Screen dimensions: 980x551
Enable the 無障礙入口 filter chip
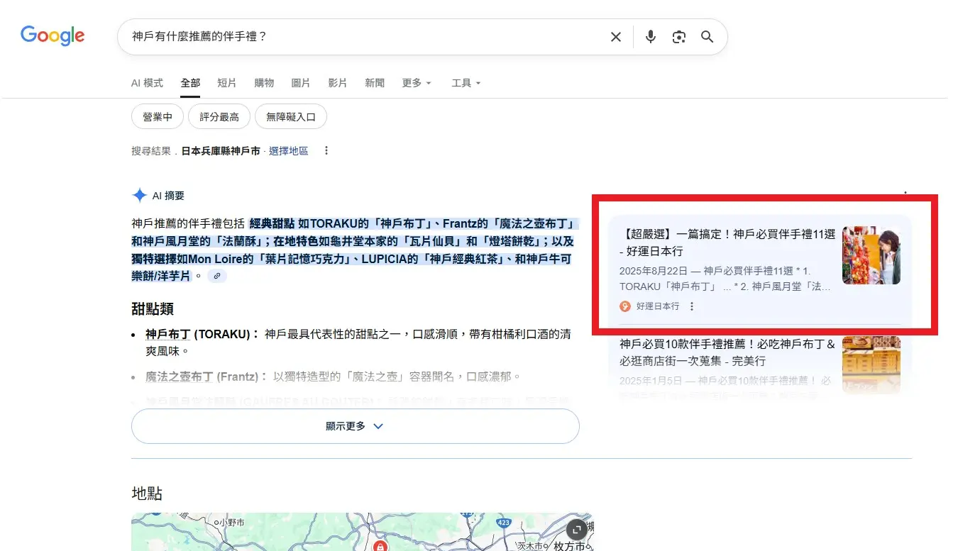291,116
